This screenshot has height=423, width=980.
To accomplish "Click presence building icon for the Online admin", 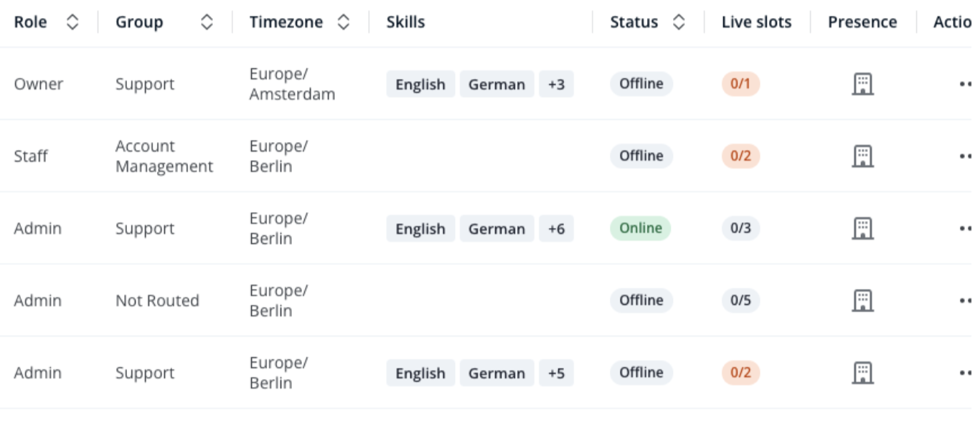I will 862,228.
